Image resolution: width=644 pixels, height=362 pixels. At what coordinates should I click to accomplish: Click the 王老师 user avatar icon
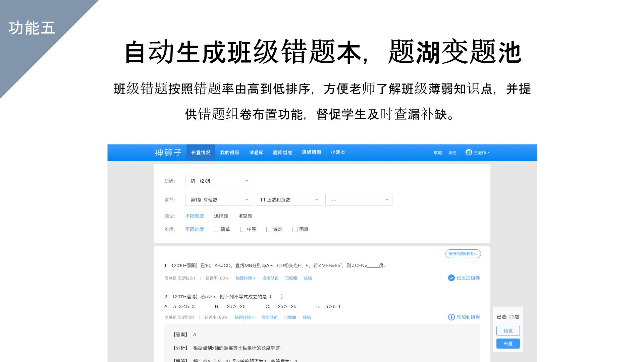[x=469, y=153]
